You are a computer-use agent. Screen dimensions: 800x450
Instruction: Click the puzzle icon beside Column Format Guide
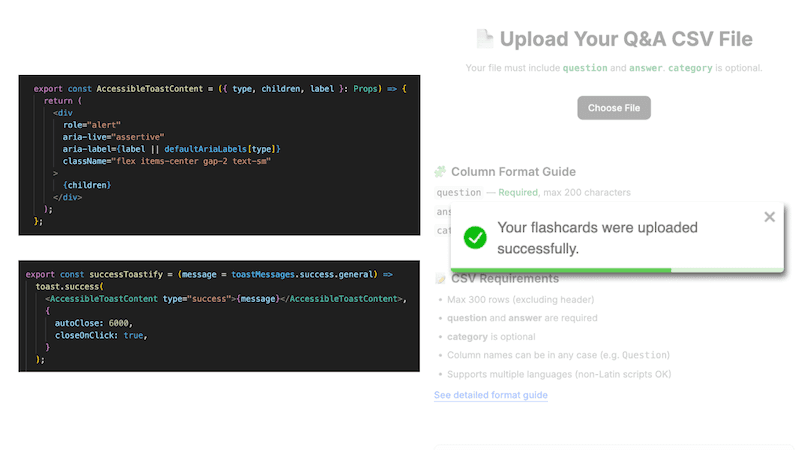(x=440, y=171)
